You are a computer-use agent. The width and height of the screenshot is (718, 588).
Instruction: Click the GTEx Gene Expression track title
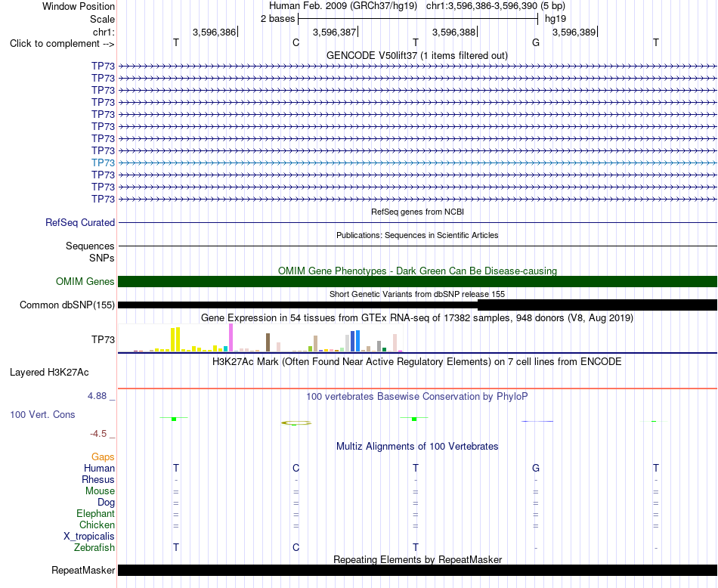[417, 318]
